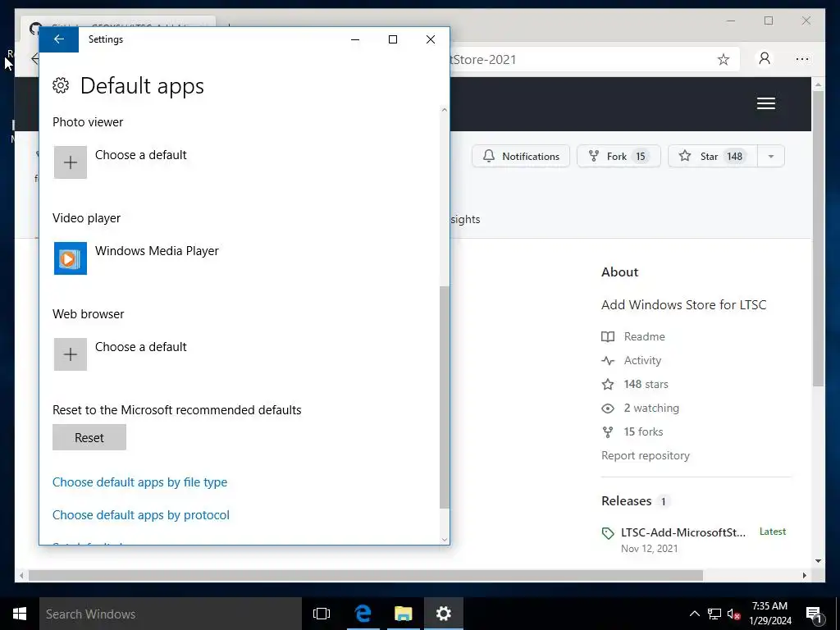Click GitHub Notifications button
Screen dimensions: 840x630
pyautogui.click(x=521, y=156)
